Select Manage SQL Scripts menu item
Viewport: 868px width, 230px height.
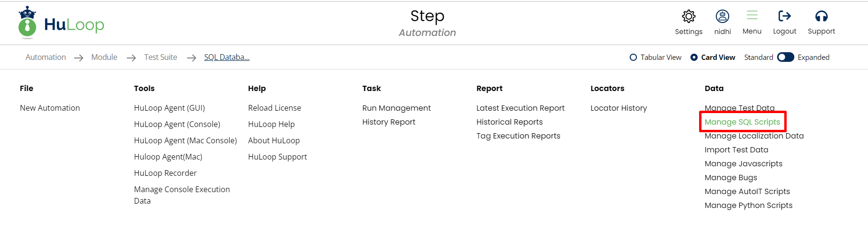(x=742, y=122)
